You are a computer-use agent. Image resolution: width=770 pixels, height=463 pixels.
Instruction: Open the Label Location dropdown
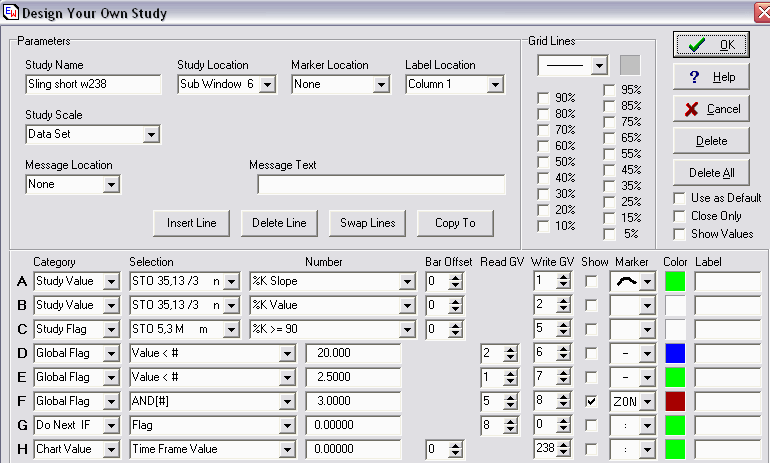tap(495, 85)
